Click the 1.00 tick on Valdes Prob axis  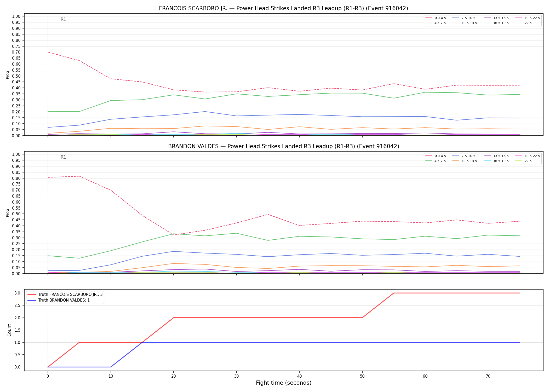16,154
